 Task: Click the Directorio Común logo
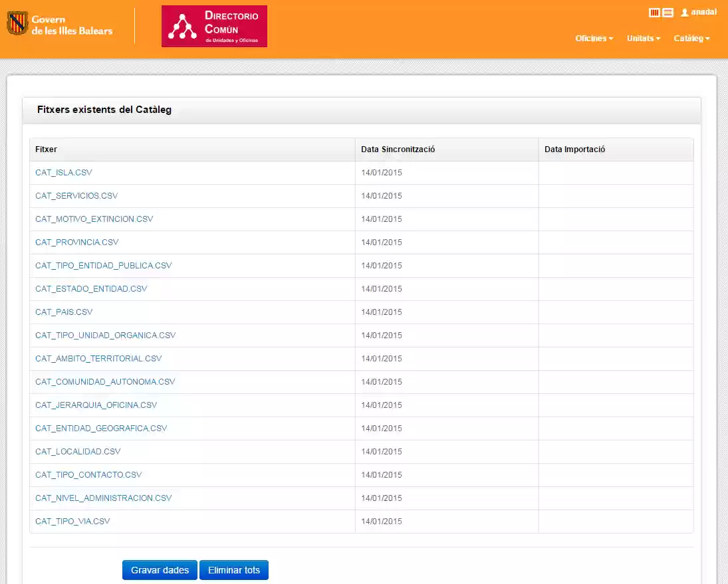214,27
